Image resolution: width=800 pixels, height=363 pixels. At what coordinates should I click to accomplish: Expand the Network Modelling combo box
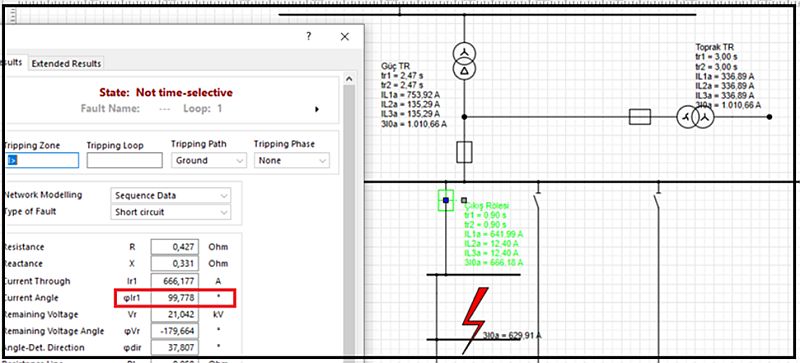(x=170, y=196)
